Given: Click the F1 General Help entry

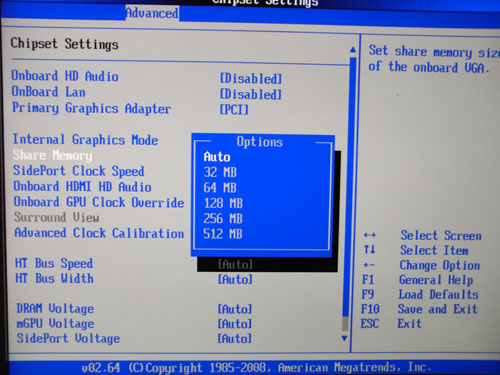Looking at the screenshot, I should [x=417, y=280].
